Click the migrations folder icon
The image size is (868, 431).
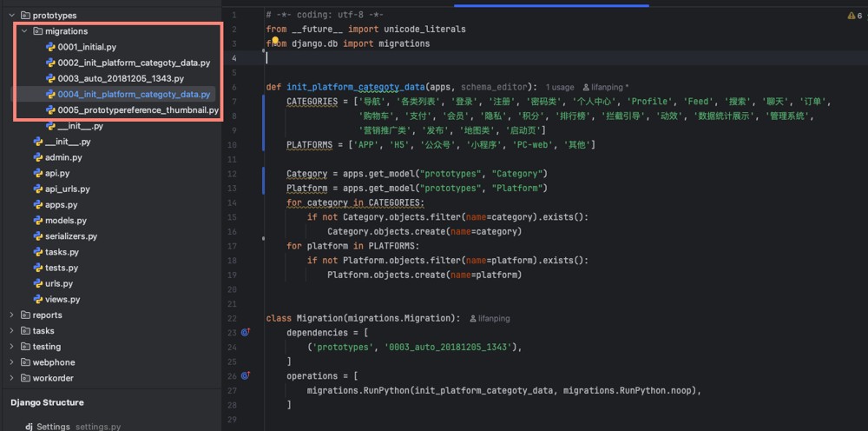tap(37, 31)
